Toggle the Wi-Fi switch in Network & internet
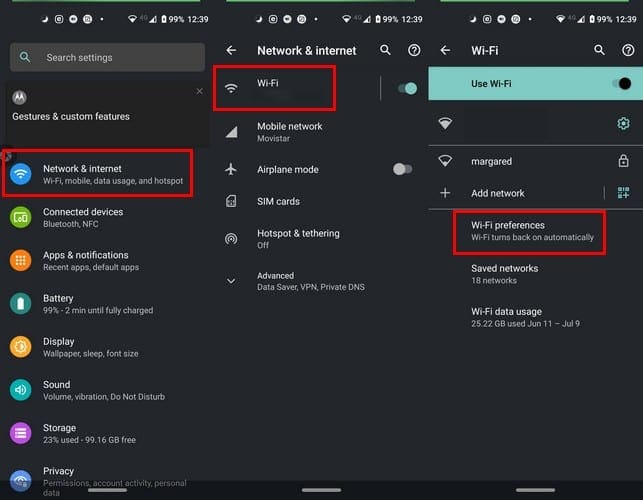 point(407,88)
